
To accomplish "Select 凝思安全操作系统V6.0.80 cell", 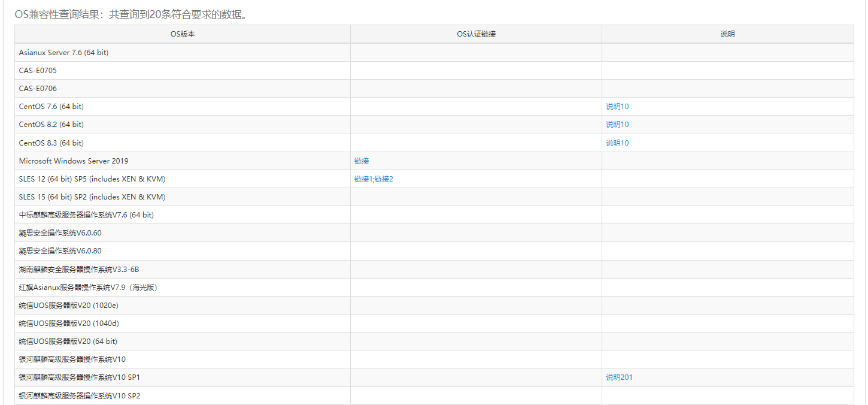I will [183, 251].
